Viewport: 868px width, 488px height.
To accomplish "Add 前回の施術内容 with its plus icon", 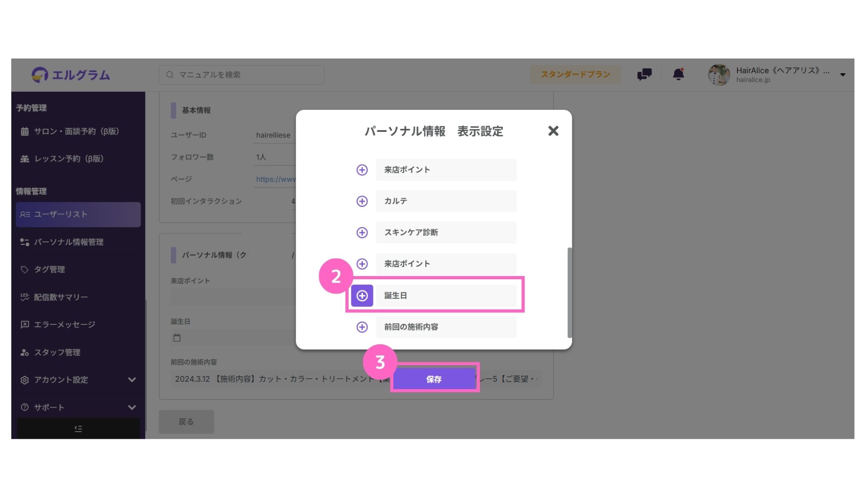I will [x=362, y=327].
